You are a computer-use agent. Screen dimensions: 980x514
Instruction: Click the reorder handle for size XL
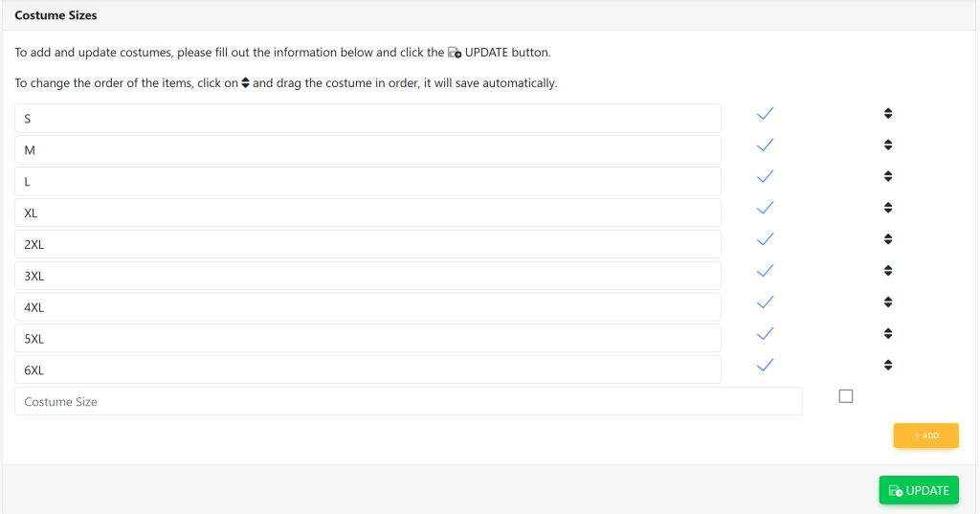coord(888,208)
